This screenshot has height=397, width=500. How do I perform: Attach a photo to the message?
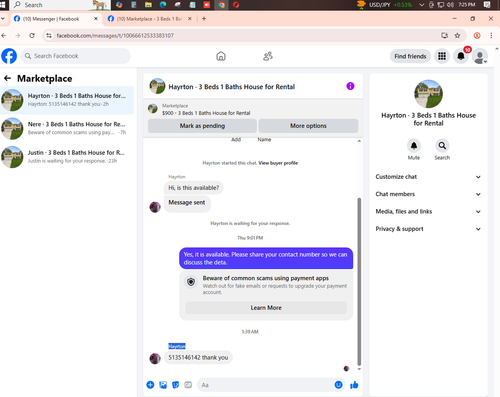(163, 385)
